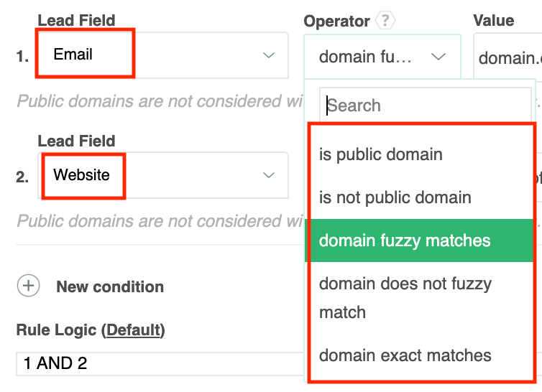Select 'is public domain' operator option
542x392 pixels.
pyautogui.click(x=381, y=154)
